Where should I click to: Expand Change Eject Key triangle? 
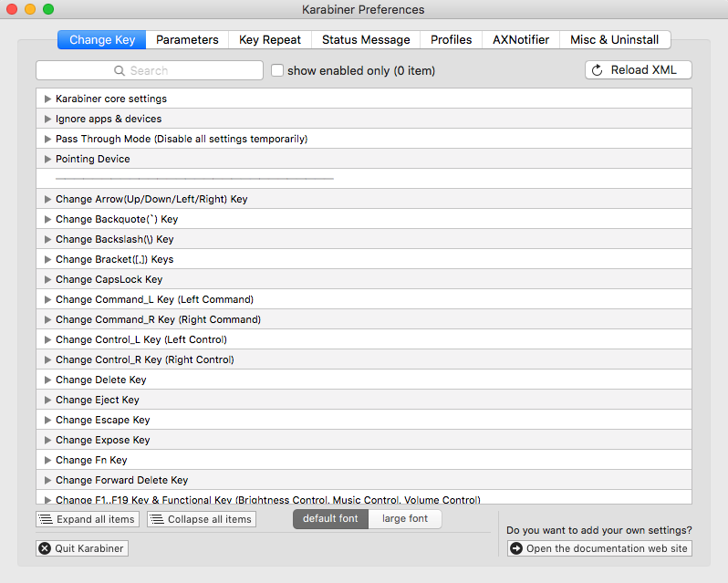pyautogui.click(x=47, y=400)
